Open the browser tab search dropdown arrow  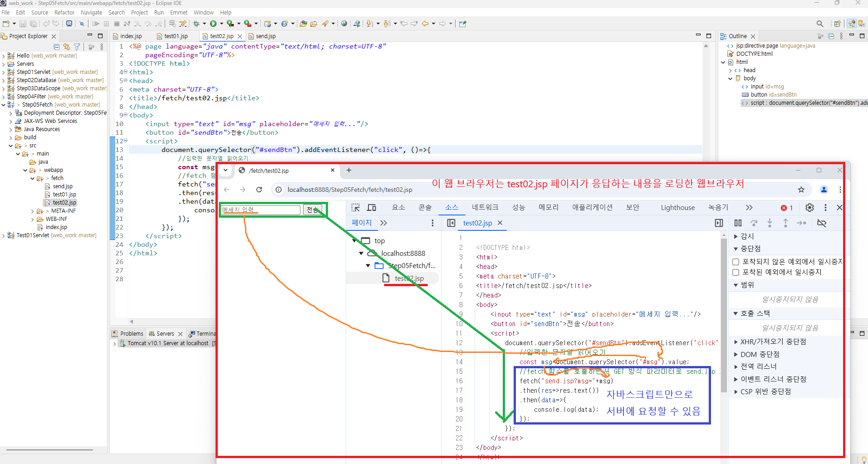click(226, 171)
